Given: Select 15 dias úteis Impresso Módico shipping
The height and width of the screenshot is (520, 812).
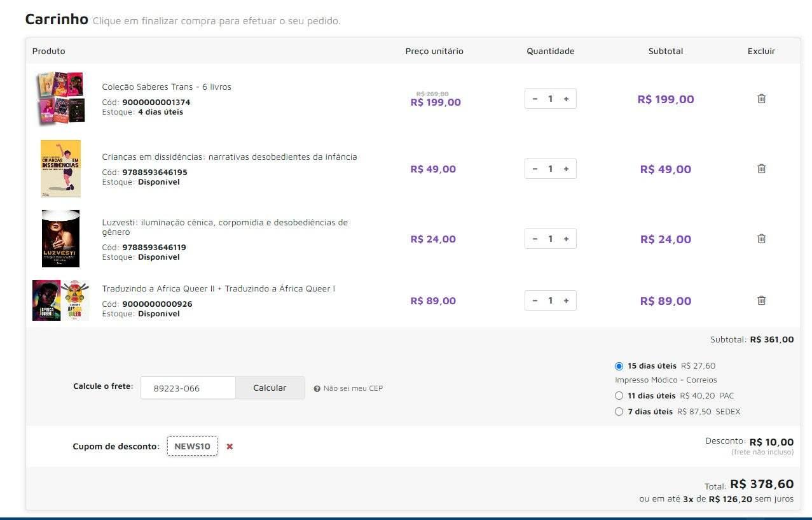Looking at the screenshot, I should (619, 366).
